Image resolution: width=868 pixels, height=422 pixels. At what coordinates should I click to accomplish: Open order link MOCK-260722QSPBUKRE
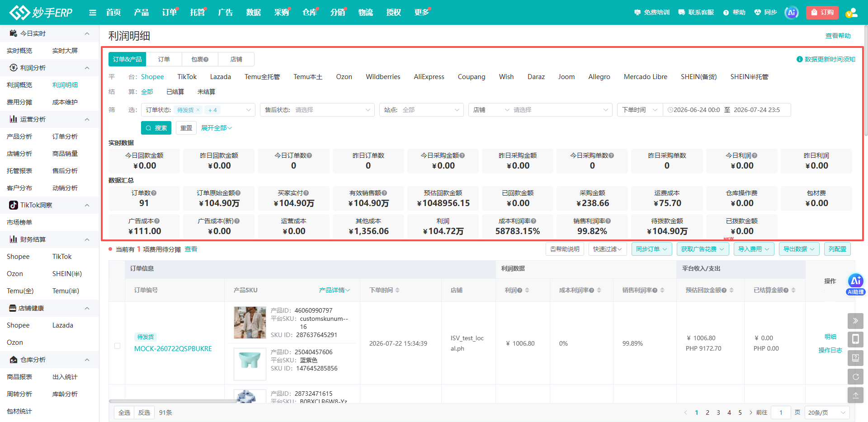point(173,349)
